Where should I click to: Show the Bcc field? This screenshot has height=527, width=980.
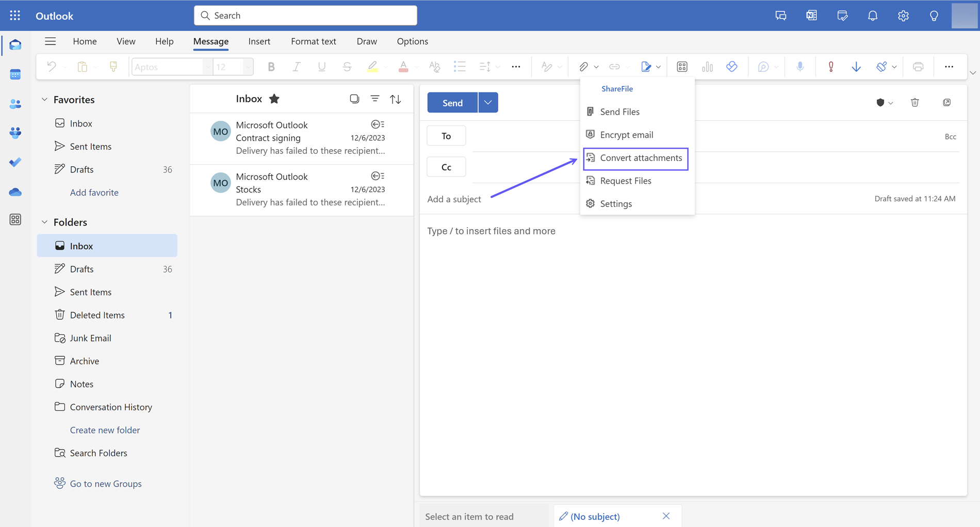950,136
